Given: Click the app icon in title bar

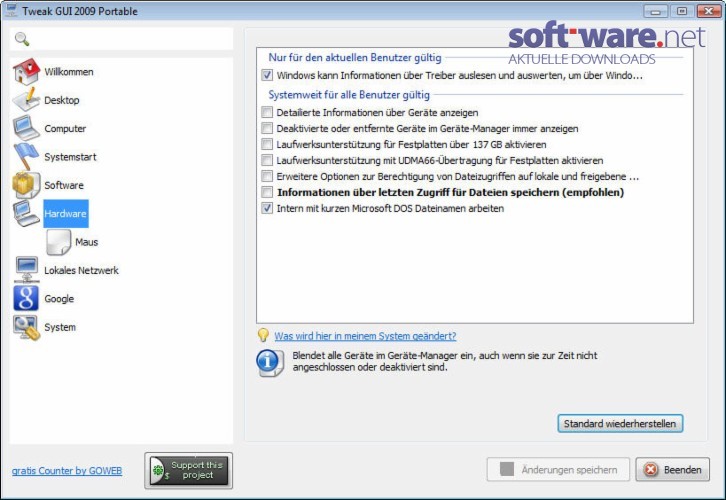Looking at the screenshot, I should tap(10, 10).
